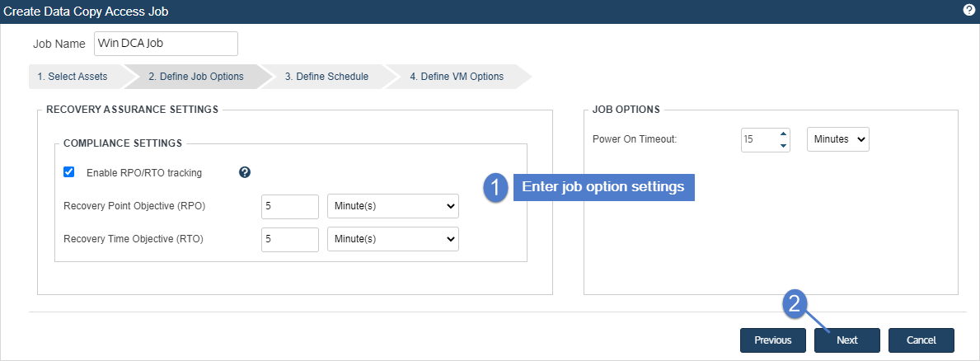Expand the Power On Timeout Minutes dropdown
Image resolution: width=980 pixels, height=361 pixels.
point(838,139)
